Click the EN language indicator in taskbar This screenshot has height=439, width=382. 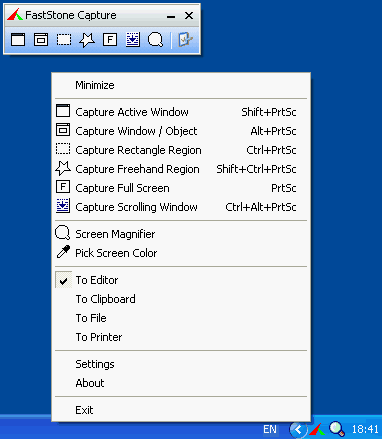pos(270,429)
